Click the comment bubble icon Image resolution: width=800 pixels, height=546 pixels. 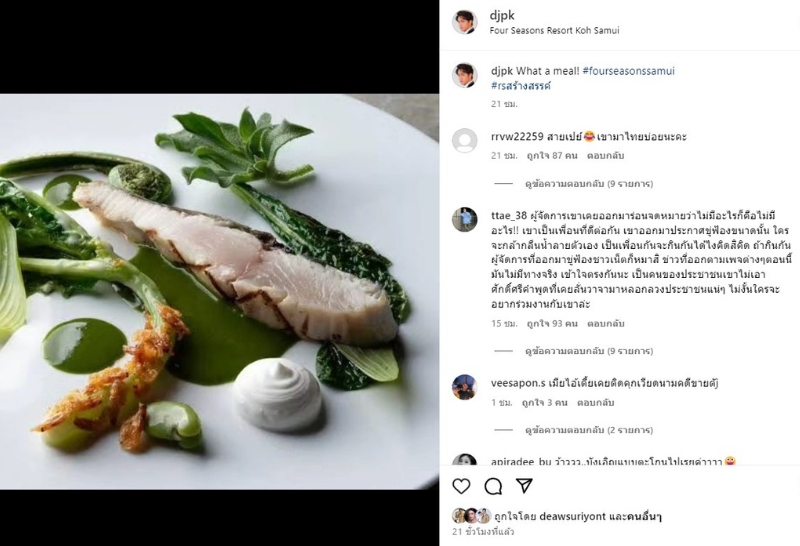[493, 486]
